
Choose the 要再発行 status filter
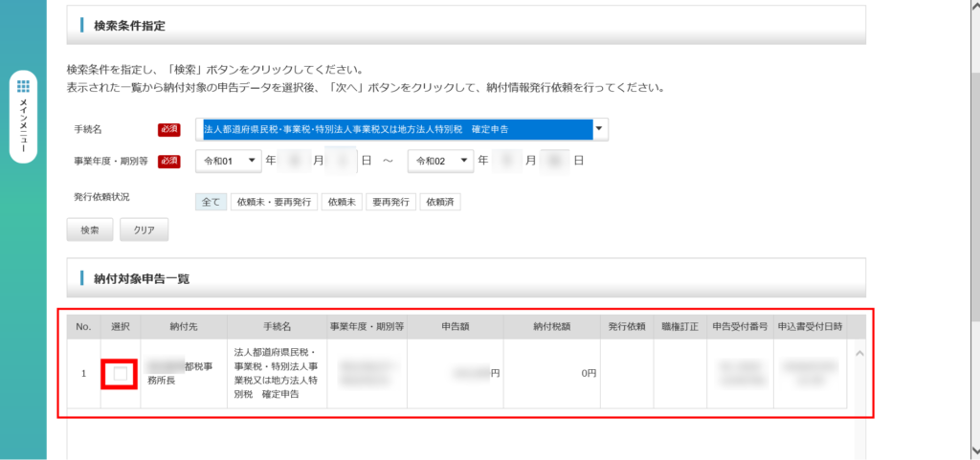tap(391, 202)
